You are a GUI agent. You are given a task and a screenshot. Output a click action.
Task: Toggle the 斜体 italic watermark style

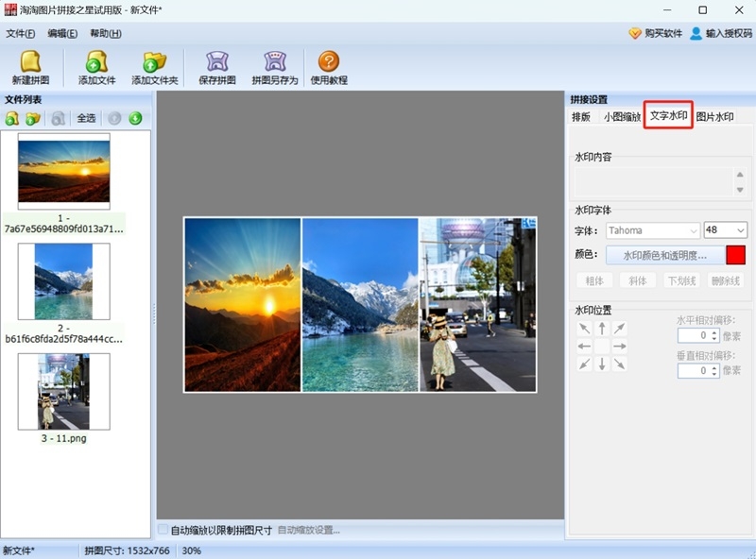(x=638, y=280)
